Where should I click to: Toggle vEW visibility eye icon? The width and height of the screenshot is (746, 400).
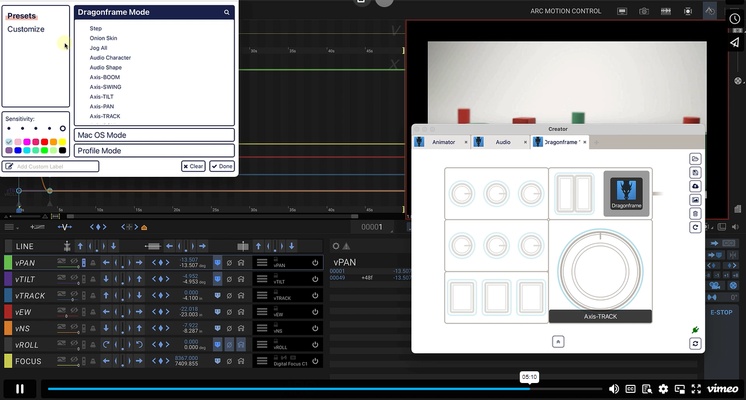pyautogui.click(x=74, y=311)
